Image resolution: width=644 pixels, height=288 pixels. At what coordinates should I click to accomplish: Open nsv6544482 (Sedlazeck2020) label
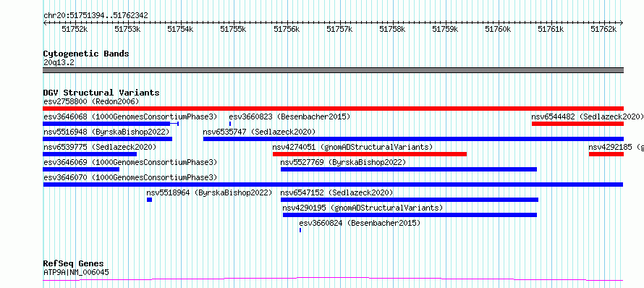click(588, 117)
